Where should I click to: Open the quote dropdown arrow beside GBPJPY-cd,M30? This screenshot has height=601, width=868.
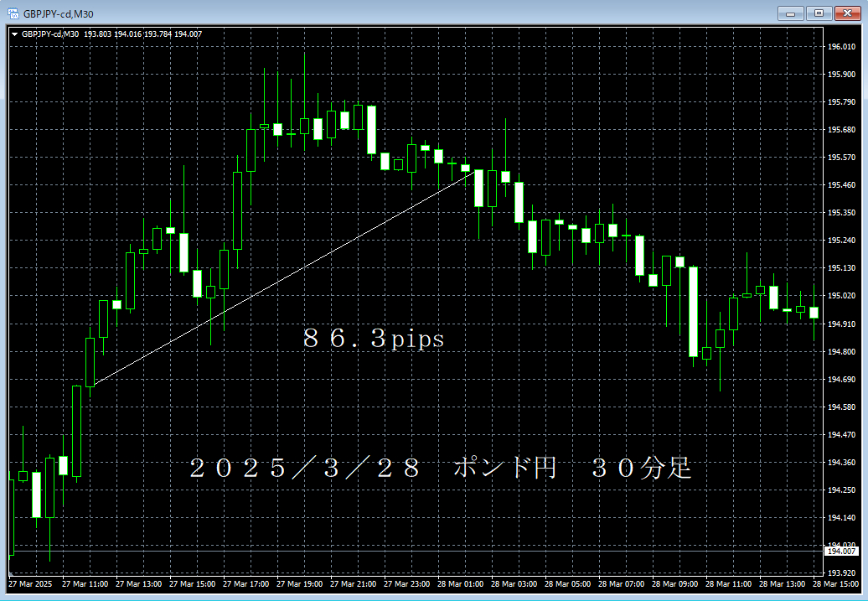(14, 35)
